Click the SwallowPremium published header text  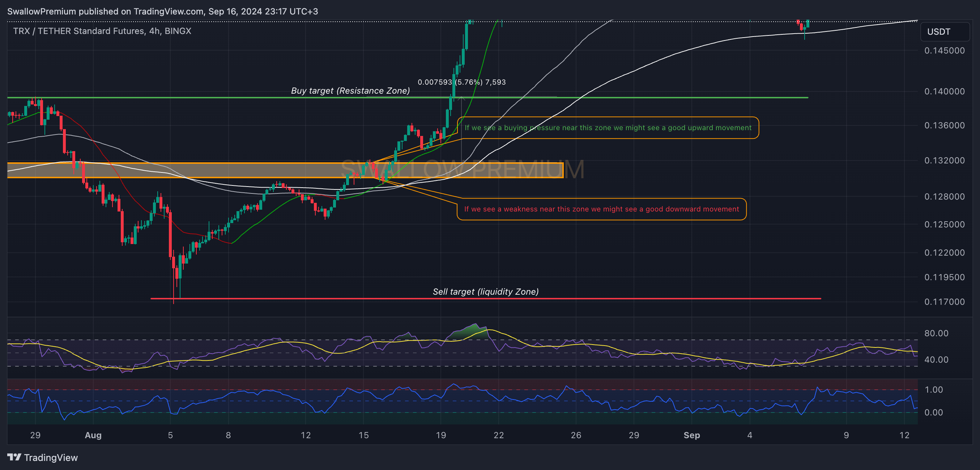pyautogui.click(x=162, y=12)
